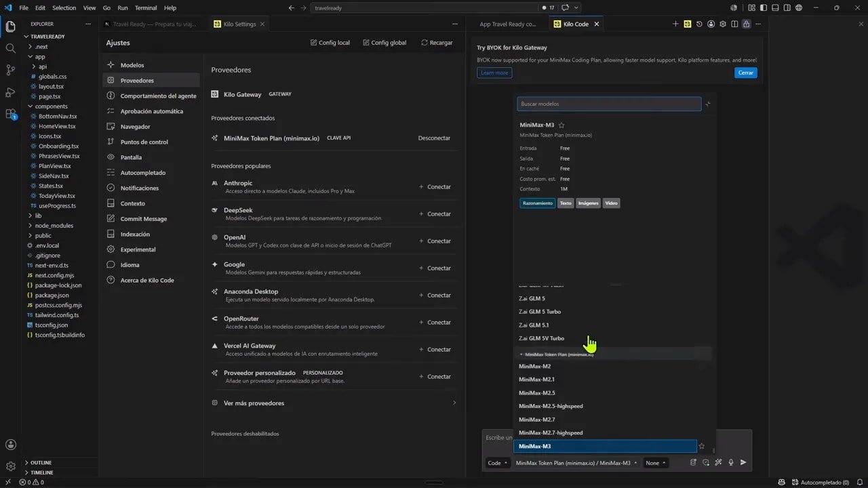Open Manage gear in activity bar
This screenshot has width=868, height=488.
pos(10,466)
